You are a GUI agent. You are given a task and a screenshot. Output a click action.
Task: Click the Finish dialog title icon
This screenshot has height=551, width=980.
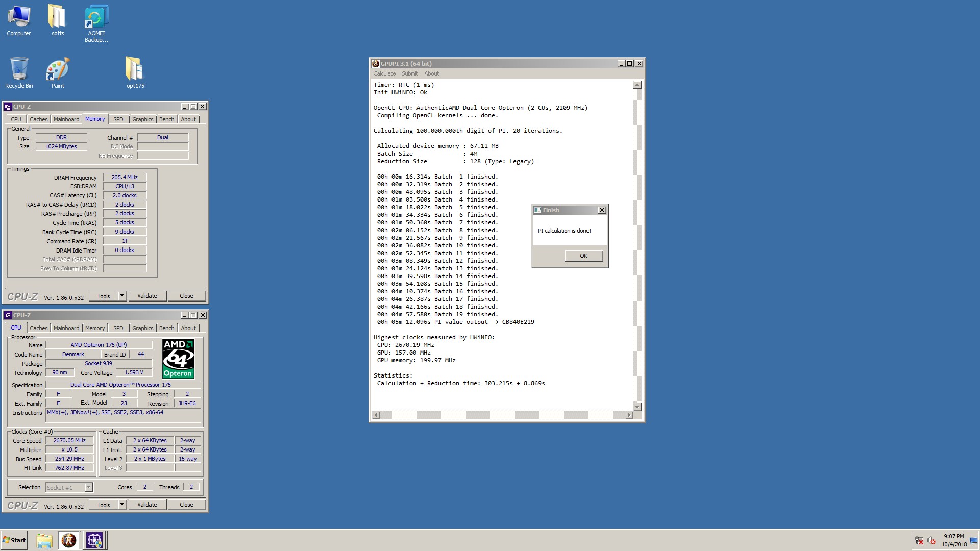point(537,210)
